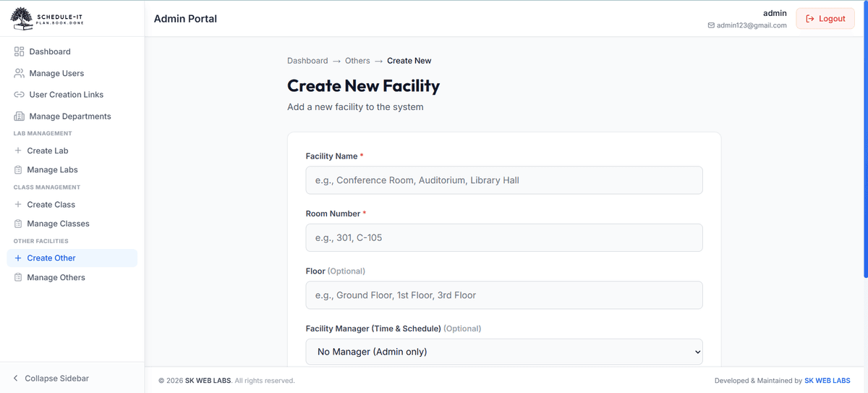This screenshot has height=393, width=868.
Task: Go to Manage Users page
Action: tap(72, 73)
